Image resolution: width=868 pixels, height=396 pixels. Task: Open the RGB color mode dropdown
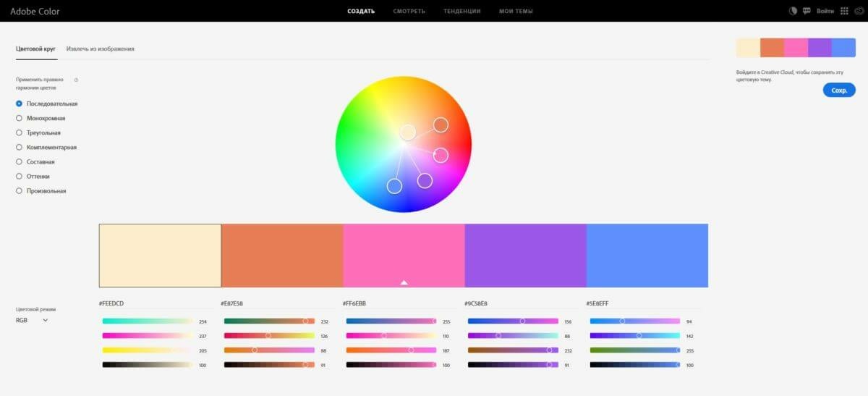[x=32, y=320]
